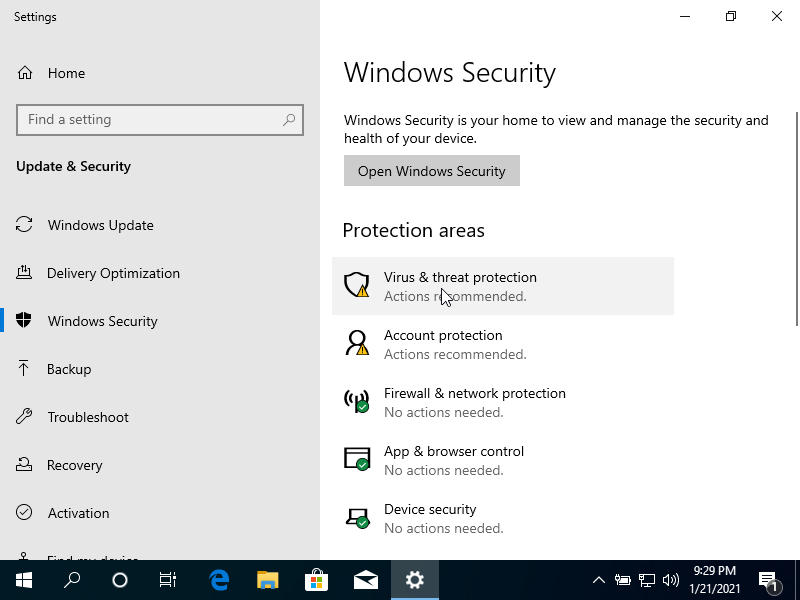Click the Device security laptop icon
800x600 pixels.
point(358,517)
